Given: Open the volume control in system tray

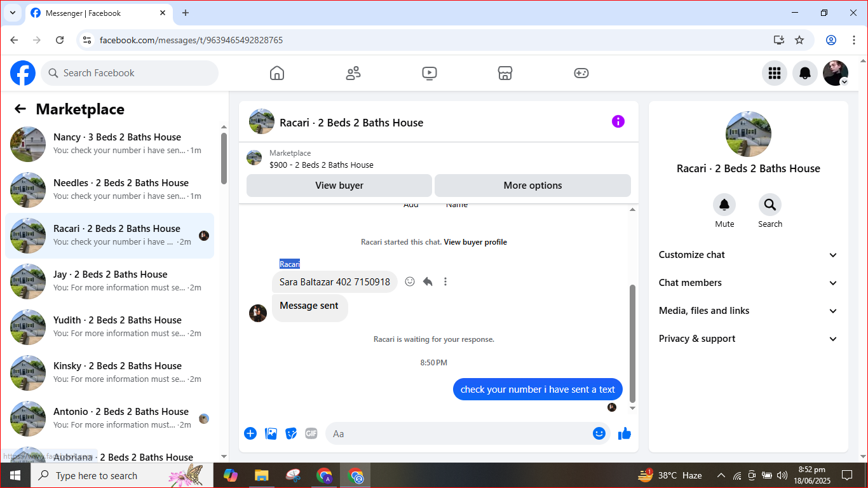Looking at the screenshot, I should point(782,475).
